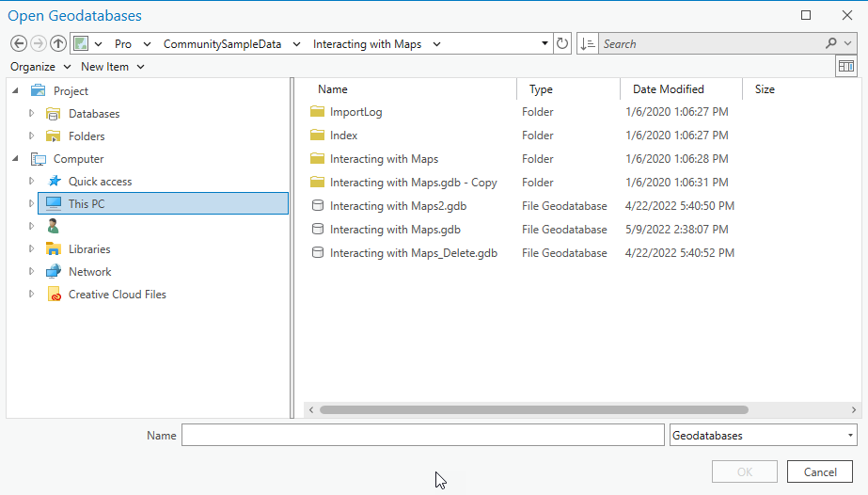Select Creative Cloud Files in tree
This screenshot has width=868, height=495.
tap(118, 294)
